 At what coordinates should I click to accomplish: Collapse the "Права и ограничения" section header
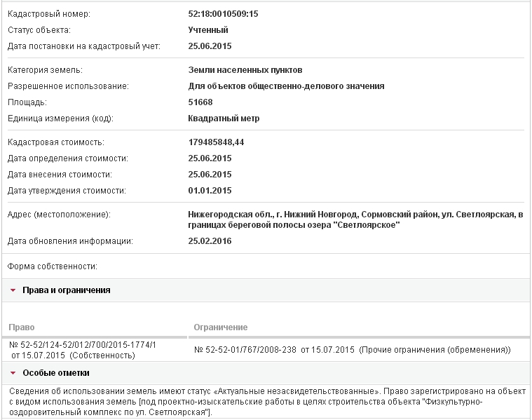coord(67,290)
